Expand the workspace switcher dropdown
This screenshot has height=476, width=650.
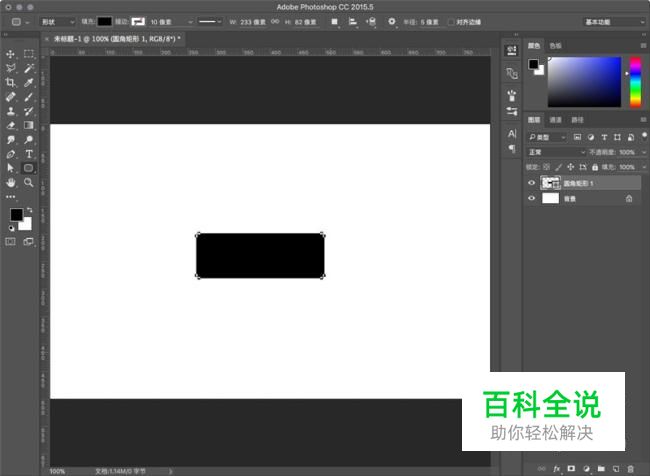click(x=614, y=22)
